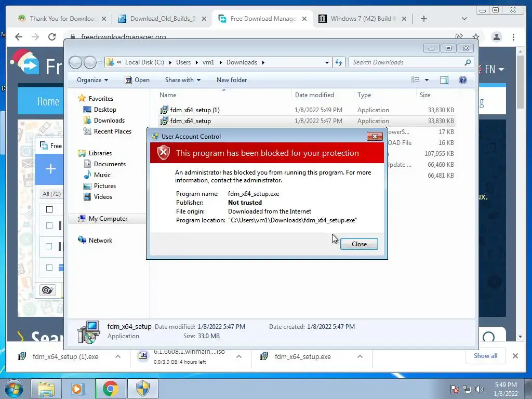The image size is (532, 399).
Task: Sort files by the Name column
Action: click(x=168, y=95)
